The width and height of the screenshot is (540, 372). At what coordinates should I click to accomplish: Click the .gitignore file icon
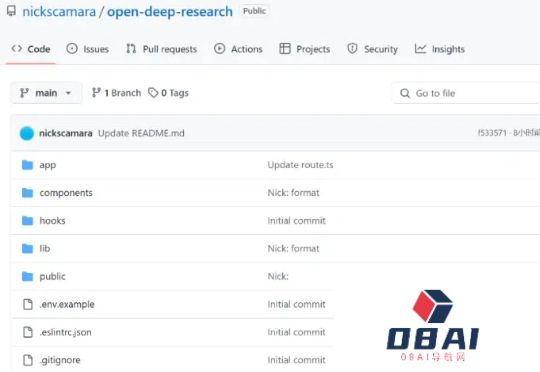click(x=28, y=360)
